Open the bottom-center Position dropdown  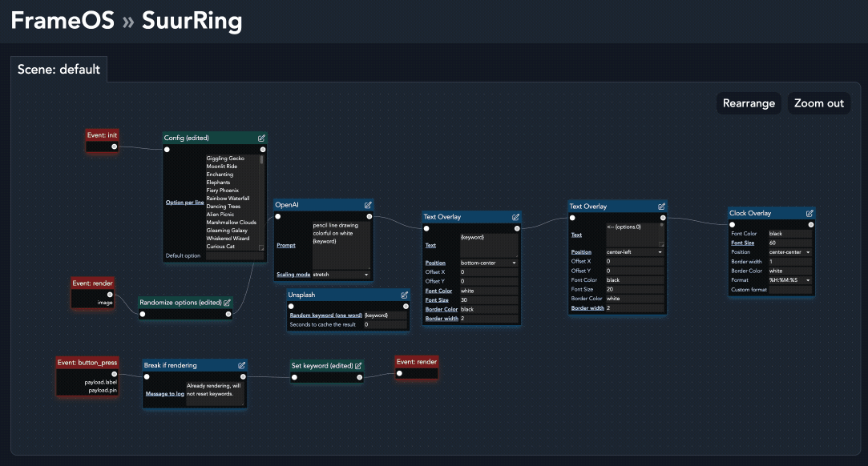click(x=489, y=263)
